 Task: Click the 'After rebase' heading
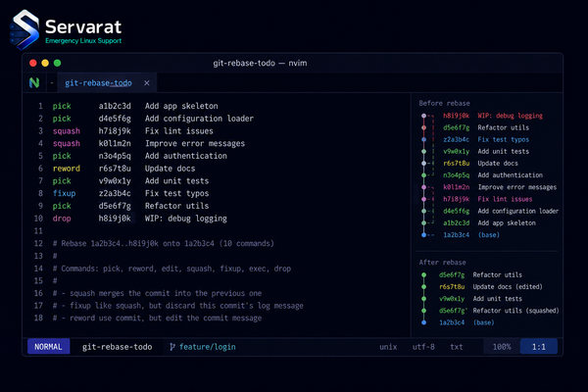[x=443, y=263]
